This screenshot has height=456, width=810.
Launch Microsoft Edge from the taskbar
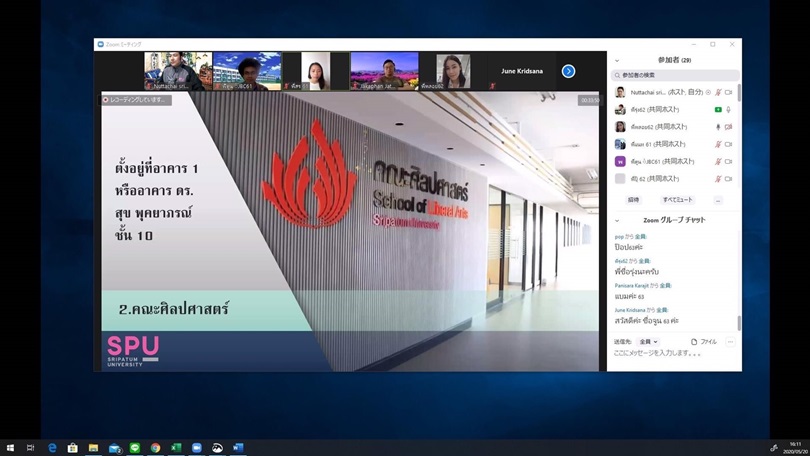click(x=52, y=448)
